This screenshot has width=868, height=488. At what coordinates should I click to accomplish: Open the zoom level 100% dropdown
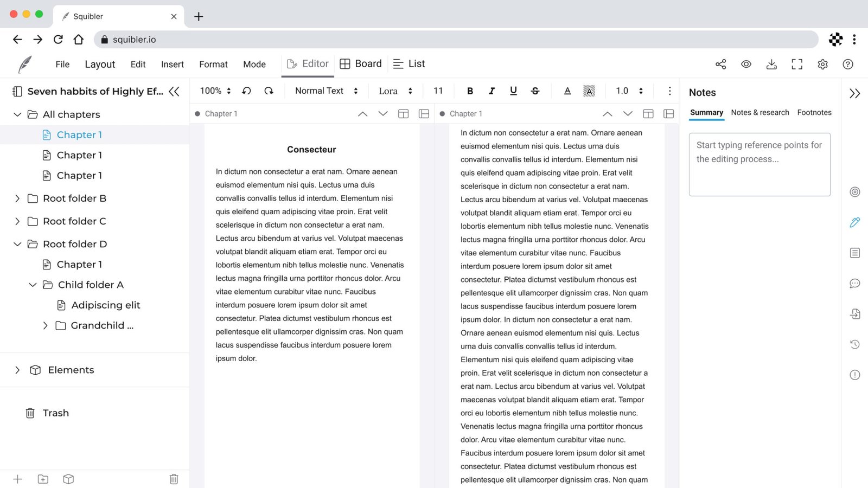tap(215, 91)
